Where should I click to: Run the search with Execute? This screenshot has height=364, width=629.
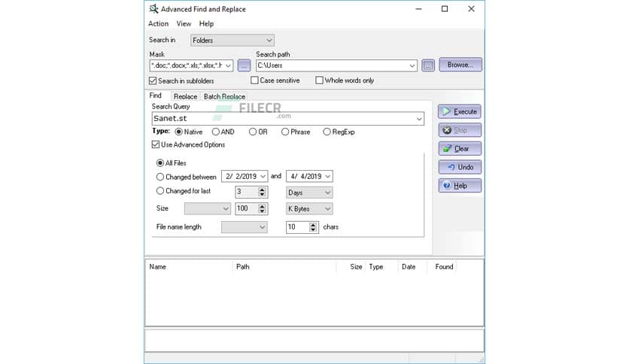(460, 111)
